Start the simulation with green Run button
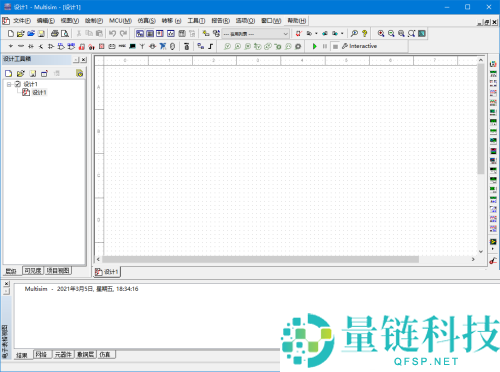Viewport: 500px width, 372px height. pyautogui.click(x=314, y=46)
